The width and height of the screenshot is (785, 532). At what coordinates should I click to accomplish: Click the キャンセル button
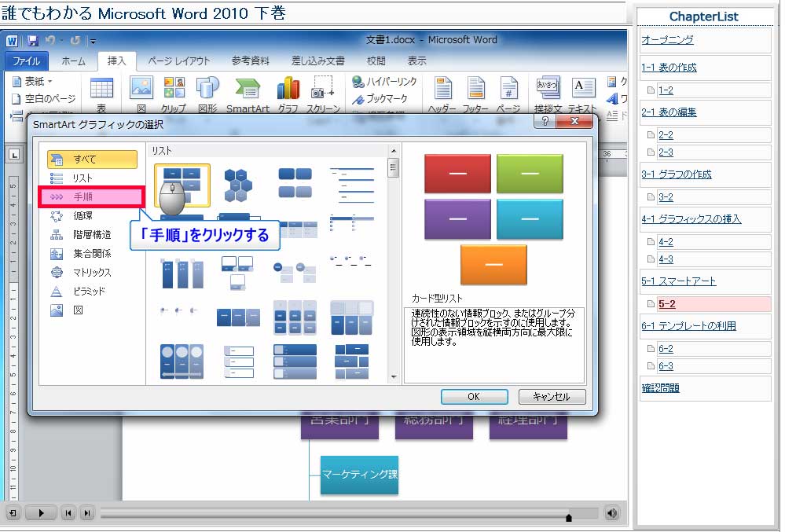(552, 396)
